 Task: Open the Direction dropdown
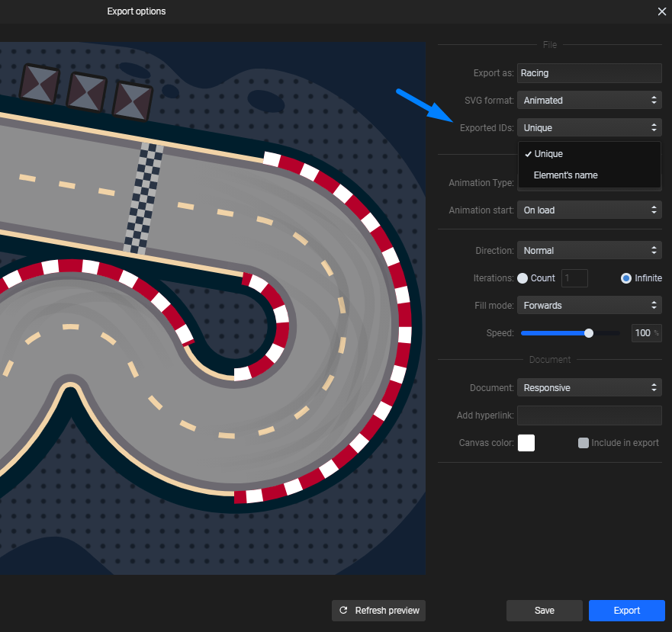[590, 251]
